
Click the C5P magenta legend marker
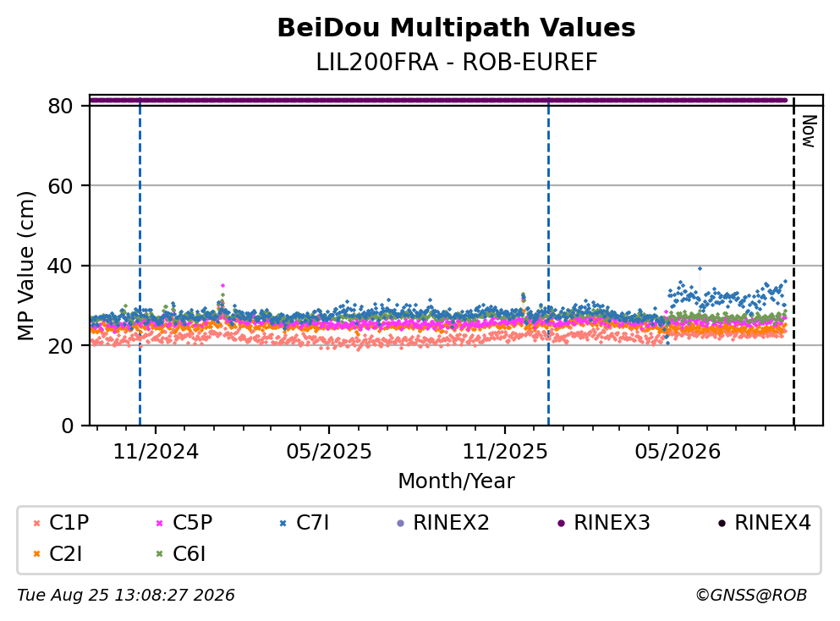pos(159,523)
